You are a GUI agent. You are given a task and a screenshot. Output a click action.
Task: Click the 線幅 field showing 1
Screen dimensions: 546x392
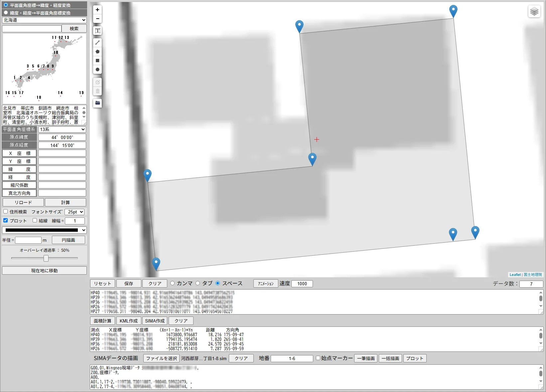click(x=75, y=221)
